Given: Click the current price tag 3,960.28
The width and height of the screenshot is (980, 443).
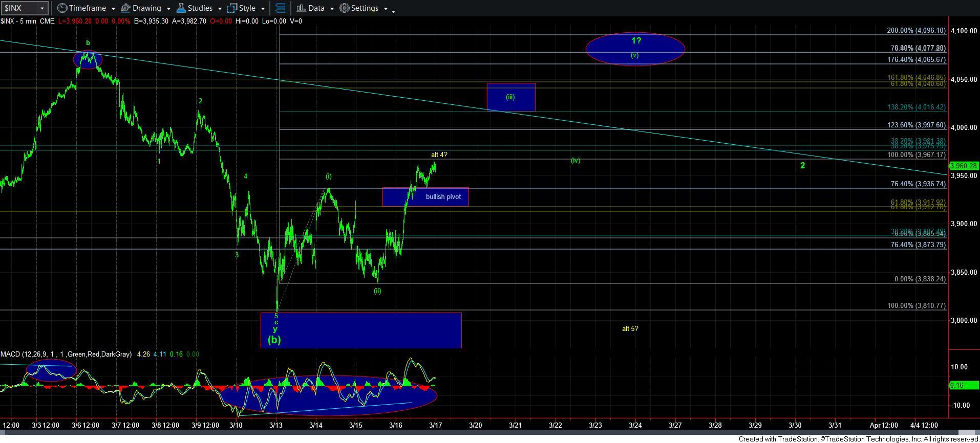Looking at the screenshot, I should tap(964, 166).
